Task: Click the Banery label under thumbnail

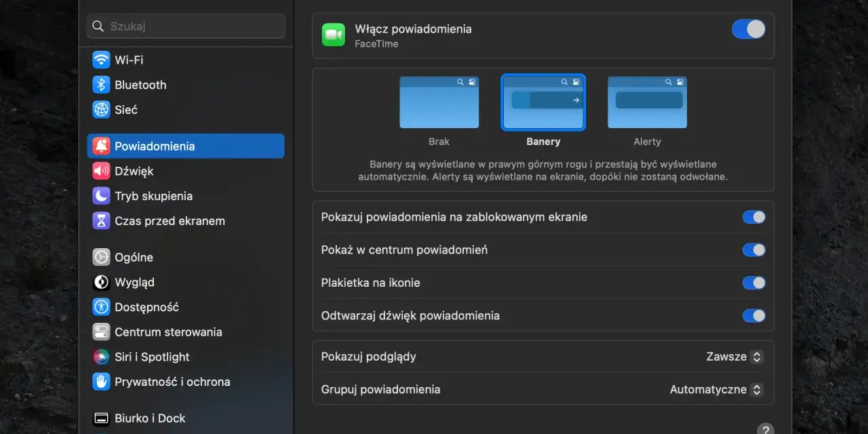Action: pos(543,142)
